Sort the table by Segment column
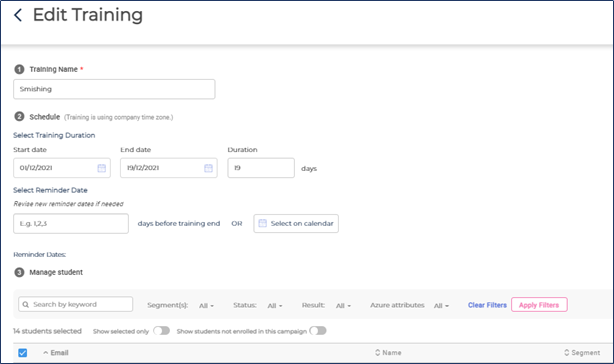This screenshot has height=364, width=614. pyautogui.click(x=582, y=353)
